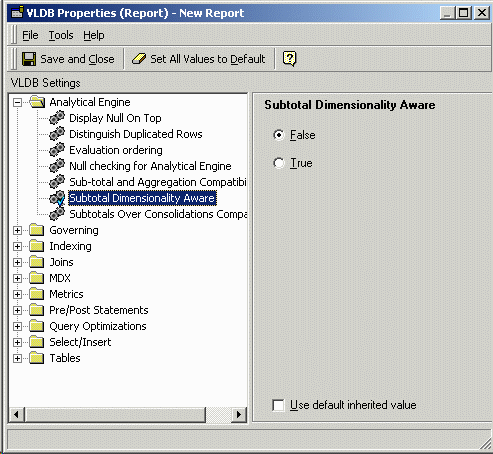Viewport: 493px width, 454px height.
Task: Click the tree horizontal scrollbar right arrow
Action: click(239, 415)
